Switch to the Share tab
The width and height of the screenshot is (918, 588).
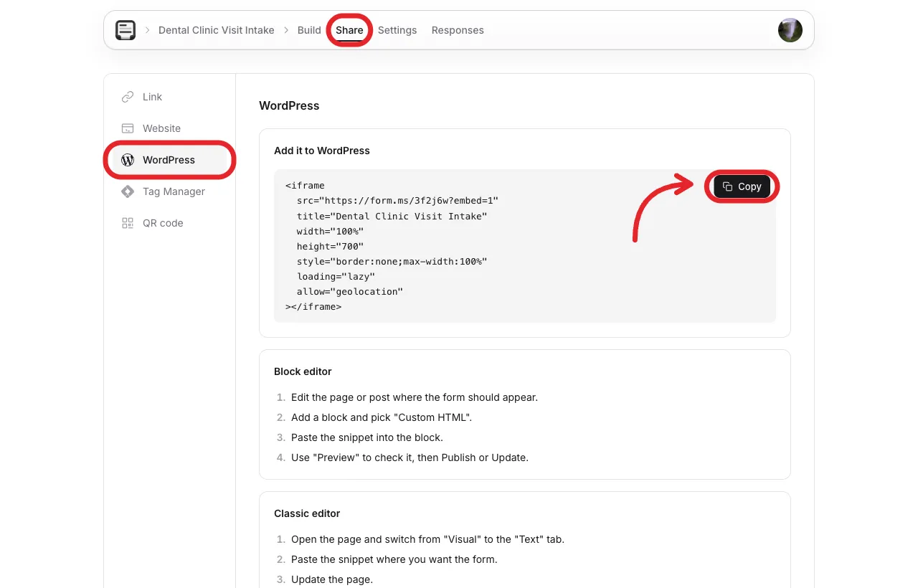coord(349,30)
